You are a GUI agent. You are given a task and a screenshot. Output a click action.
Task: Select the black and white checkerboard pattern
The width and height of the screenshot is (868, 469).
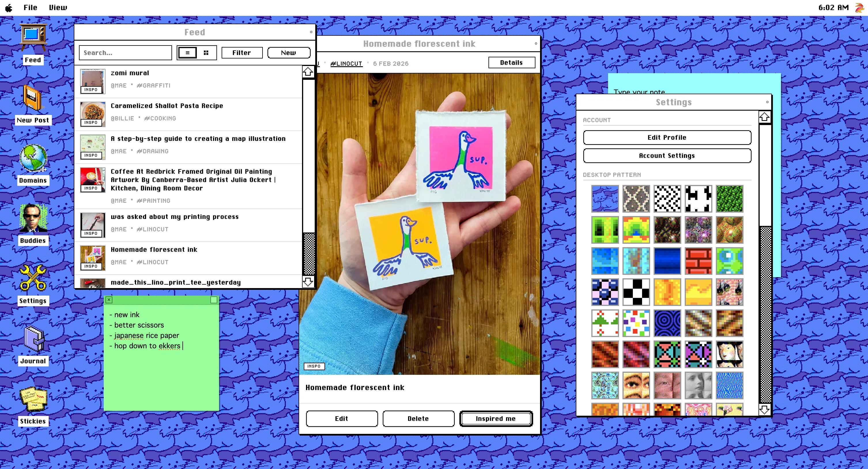[667, 198]
